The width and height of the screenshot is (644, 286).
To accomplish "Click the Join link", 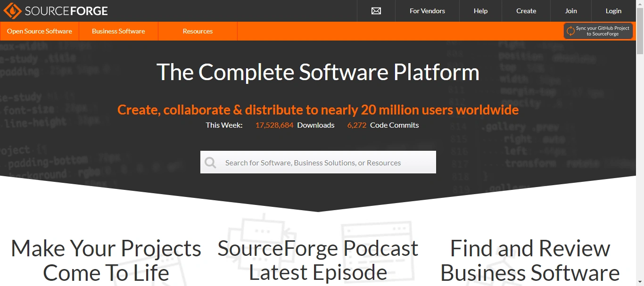I will pyautogui.click(x=571, y=11).
